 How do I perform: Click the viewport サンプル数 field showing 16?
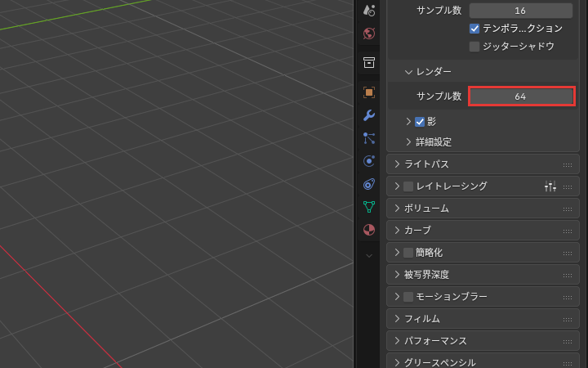pos(521,11)
